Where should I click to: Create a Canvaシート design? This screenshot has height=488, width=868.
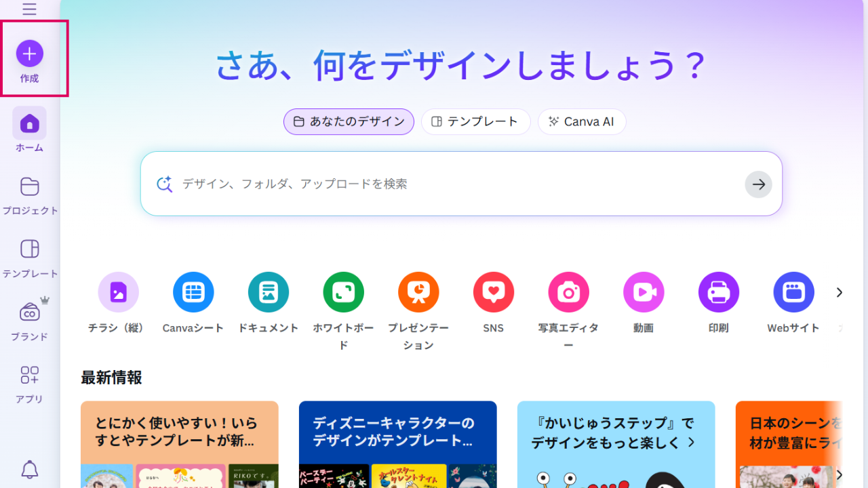point(193,293)
